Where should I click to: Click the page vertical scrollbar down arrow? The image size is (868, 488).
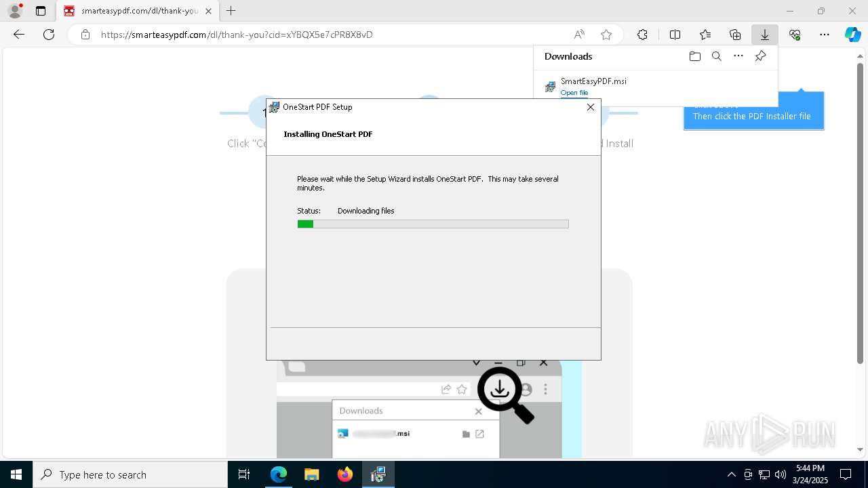[x=861, y=449]
